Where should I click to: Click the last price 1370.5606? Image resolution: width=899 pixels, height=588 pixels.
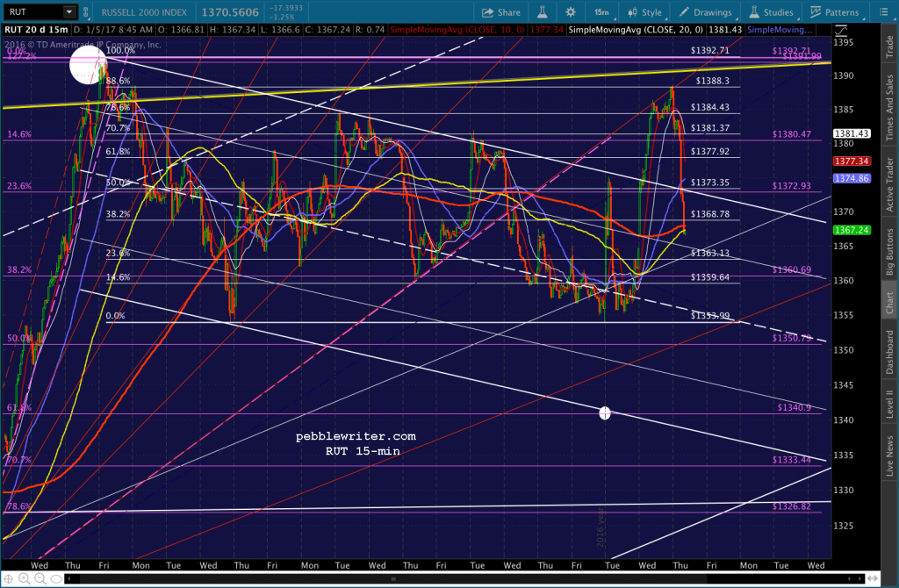pyautogui.click(x=230, y=12)
